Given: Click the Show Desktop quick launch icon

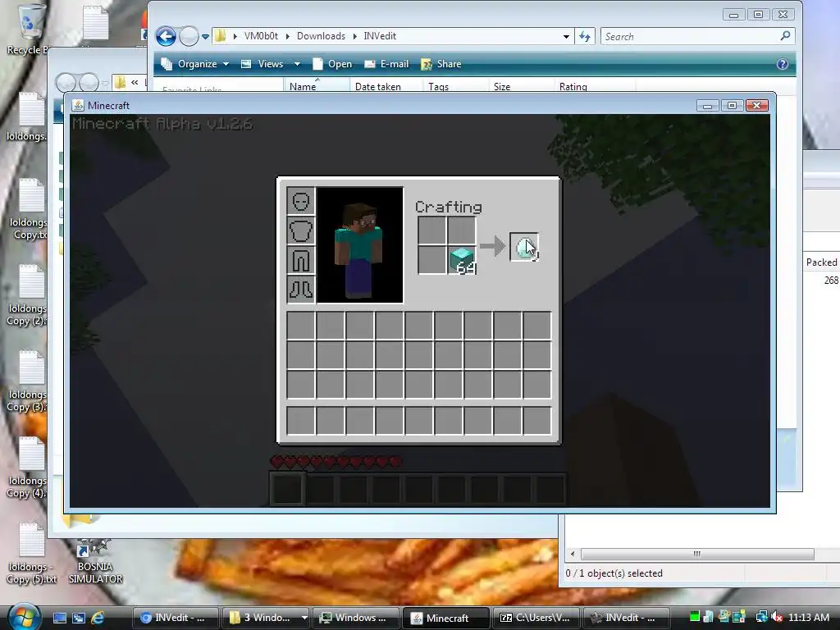Looking at the screenshot, I should [59, 618].
